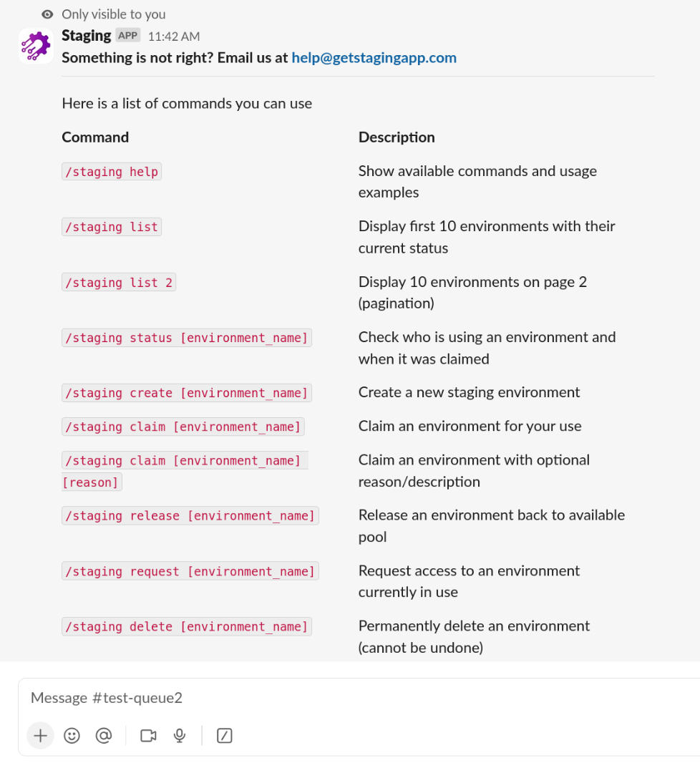The image size is (700, 768).
Task: Open the slash shortcuts icon
Action: [224, 735]
